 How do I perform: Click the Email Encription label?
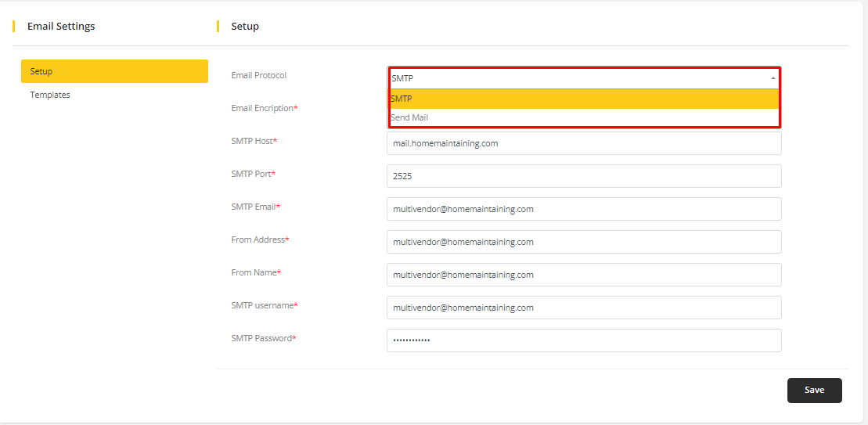263,108
